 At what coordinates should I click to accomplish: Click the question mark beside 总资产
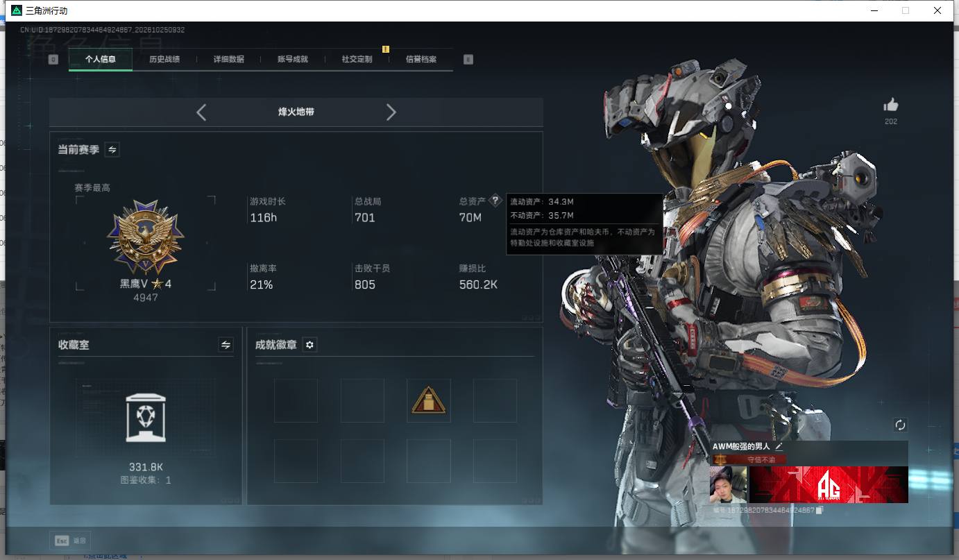pos(495,201)
